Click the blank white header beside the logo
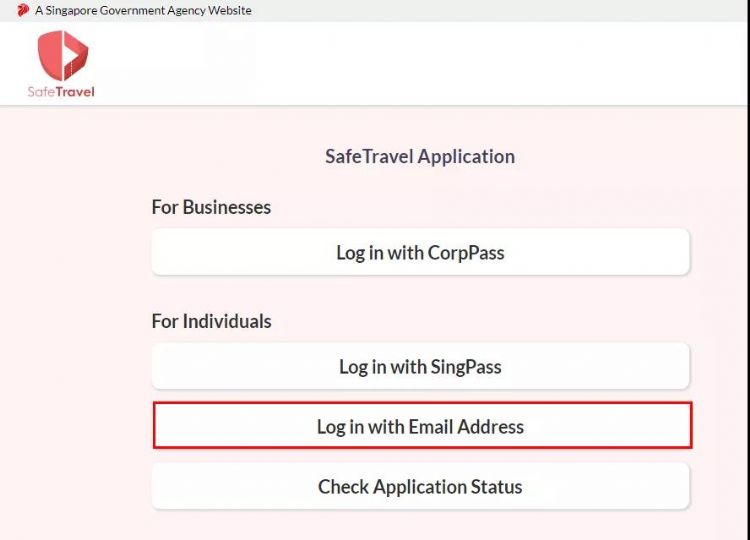The height and width of the screenshot is (540, 750). (450, 62)
